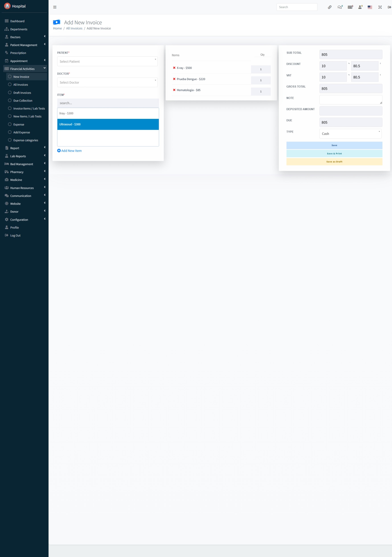The width and height of the screenshot is (392, 557).
Task: Choose Ultrasoud - $300 from item list
Action: click(108, 124)
